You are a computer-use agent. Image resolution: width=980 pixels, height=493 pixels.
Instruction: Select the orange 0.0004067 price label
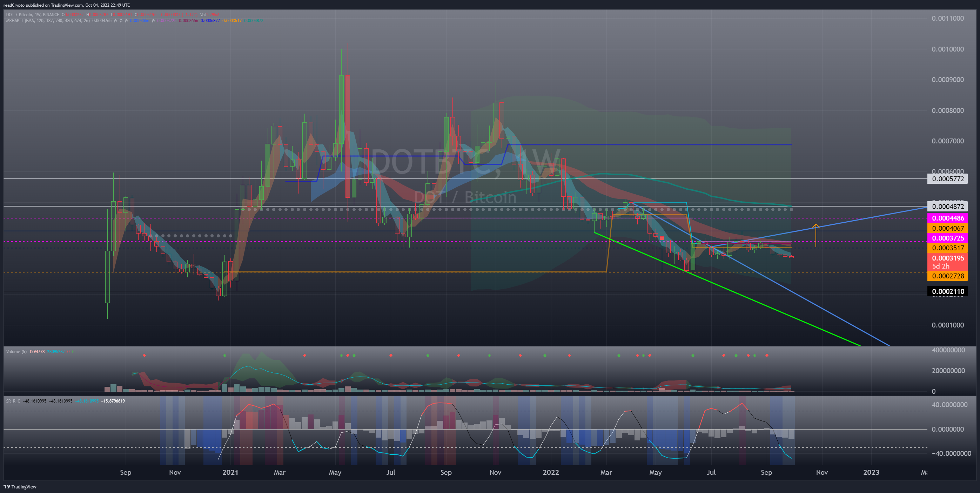tap(947, 228)
